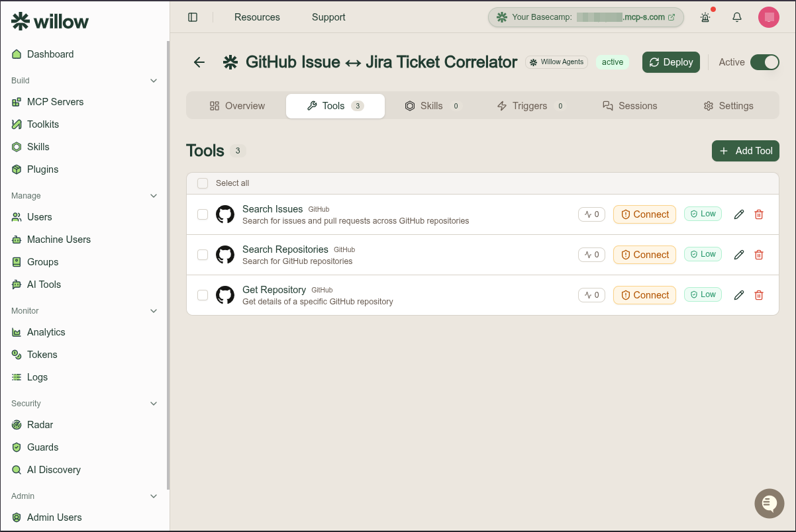
Task: Open the Resources menu
Action: [257, 17]
